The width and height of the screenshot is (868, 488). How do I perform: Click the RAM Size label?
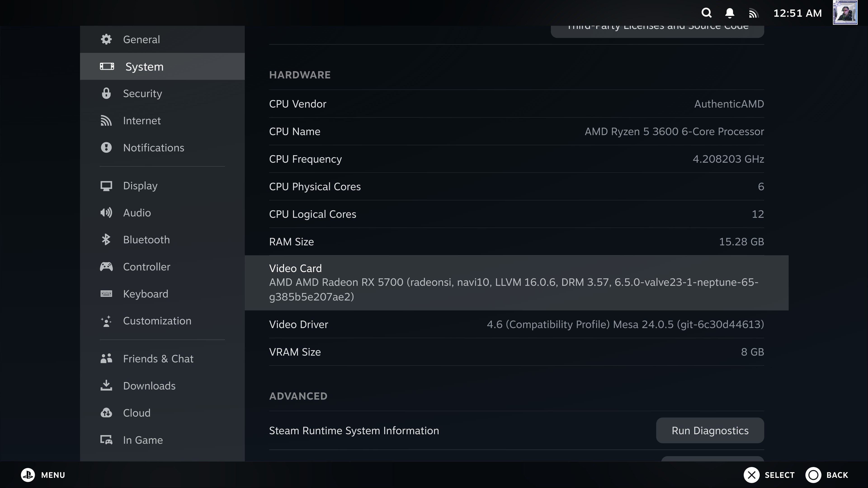click(x=291, y=242)
